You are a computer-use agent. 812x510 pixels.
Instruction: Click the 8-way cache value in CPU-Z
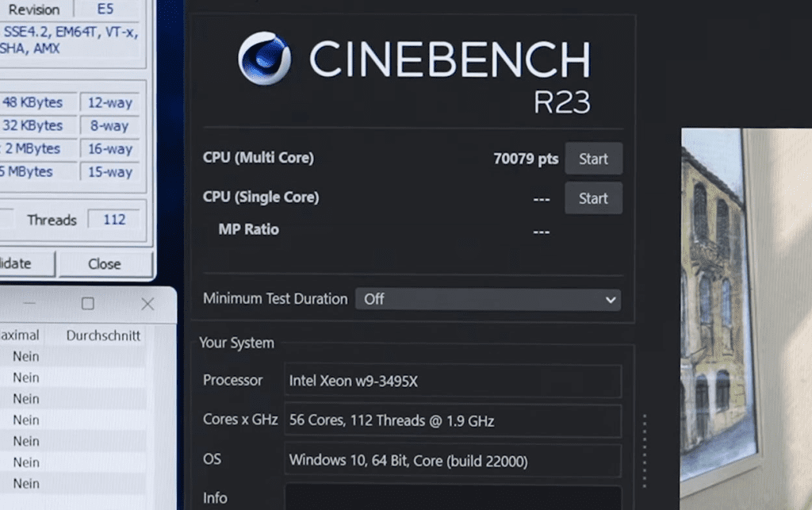tap(109, 126)
